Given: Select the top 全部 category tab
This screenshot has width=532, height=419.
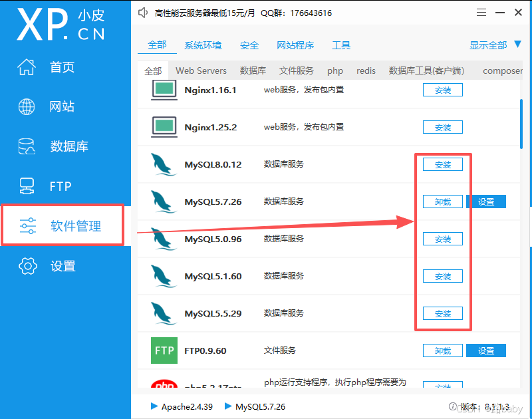Looking at the screenshot, I should pos(157,45).
